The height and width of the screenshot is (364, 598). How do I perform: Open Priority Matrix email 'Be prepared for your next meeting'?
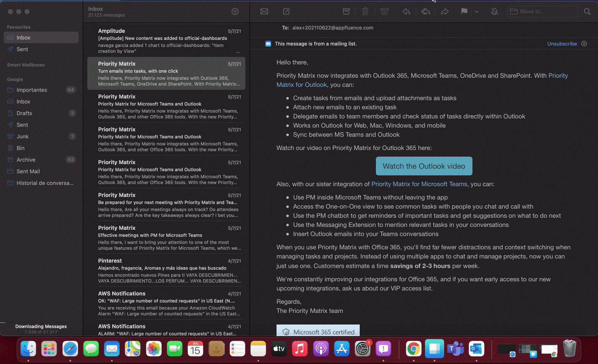point(166,204)
